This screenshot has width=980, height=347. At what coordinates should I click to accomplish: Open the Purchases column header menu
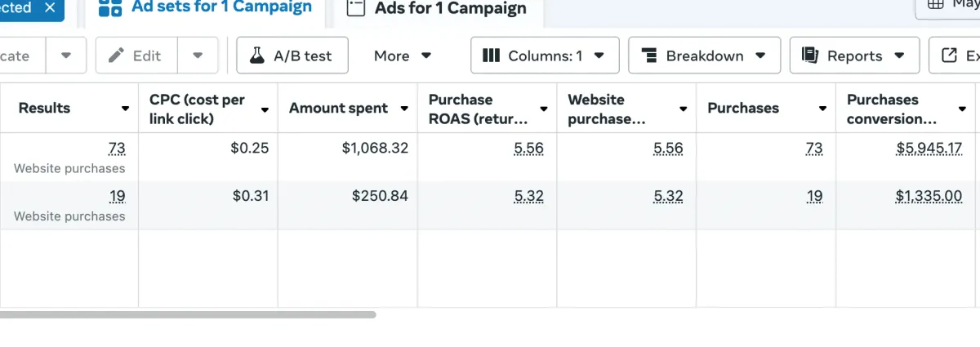822,109
